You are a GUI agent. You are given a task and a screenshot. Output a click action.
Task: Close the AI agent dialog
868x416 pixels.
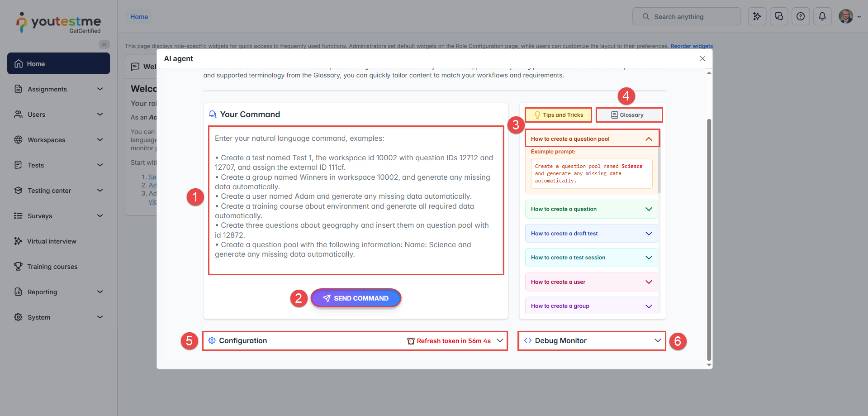(702, 59)
